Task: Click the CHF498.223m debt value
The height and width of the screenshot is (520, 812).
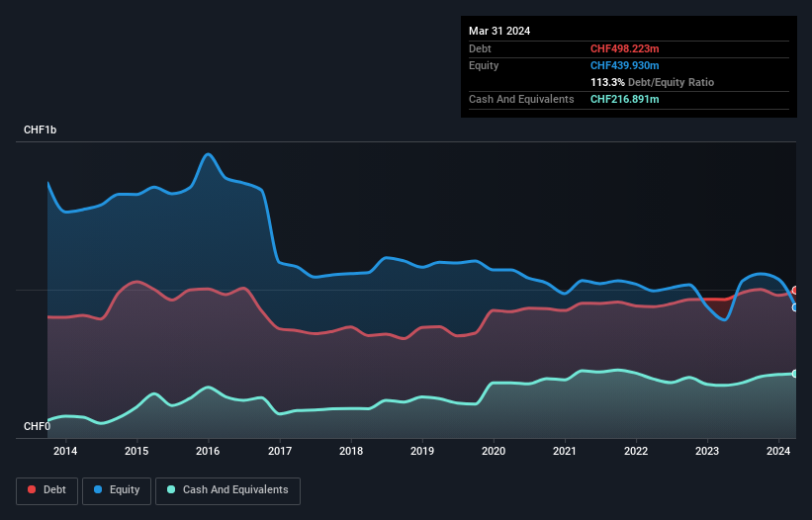Action: coord(624,48)
